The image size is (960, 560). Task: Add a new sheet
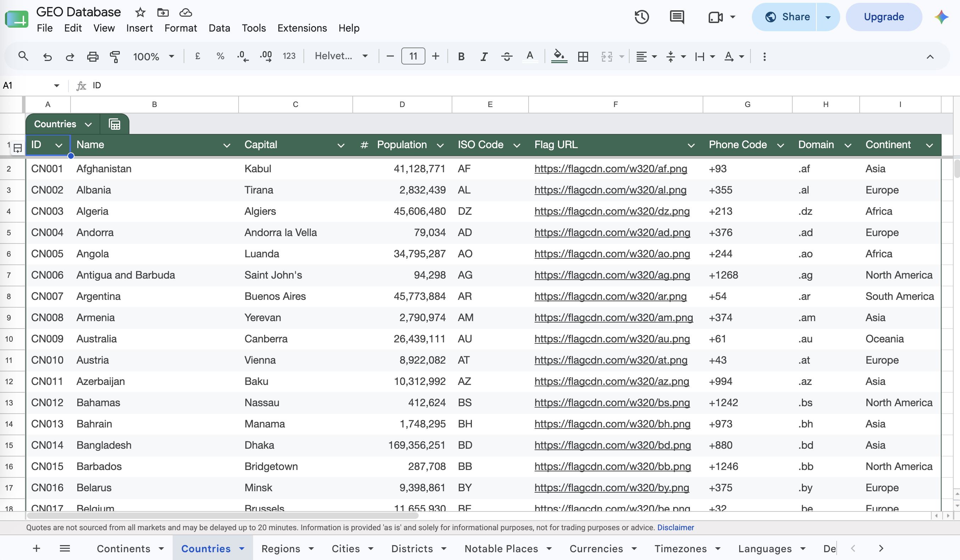point(37,549)
